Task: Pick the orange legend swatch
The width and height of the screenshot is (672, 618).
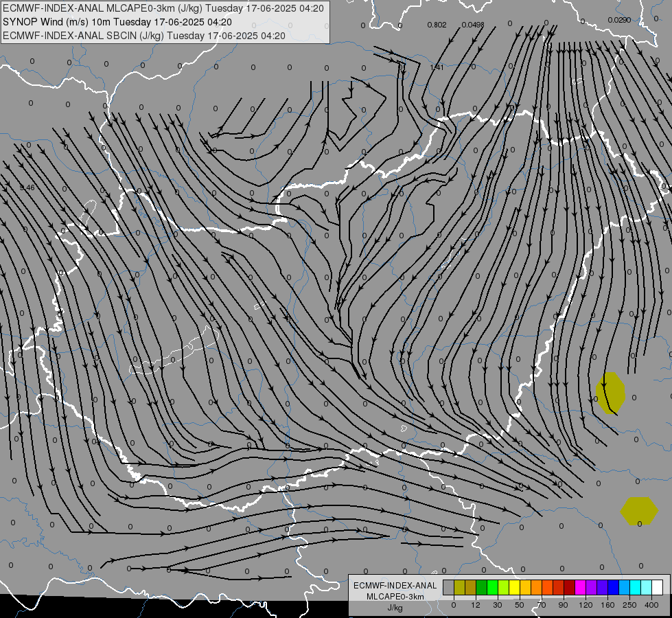Action: 536,587
